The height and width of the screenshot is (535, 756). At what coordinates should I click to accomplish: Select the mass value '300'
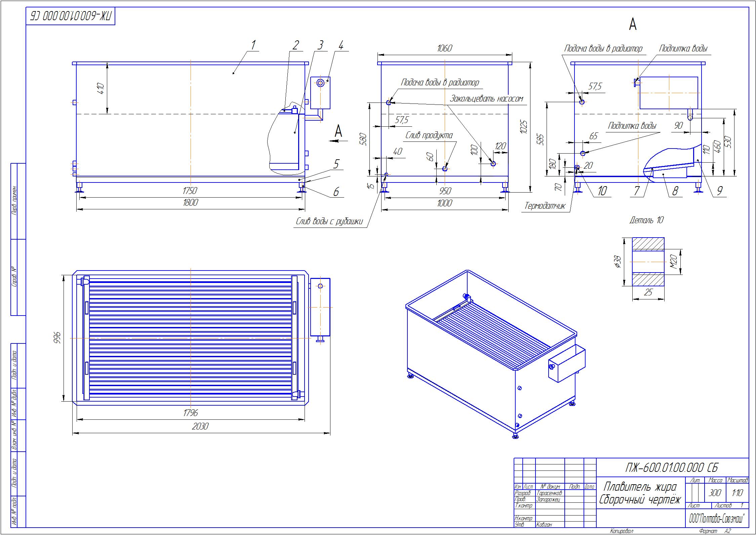tap(715, 493)
